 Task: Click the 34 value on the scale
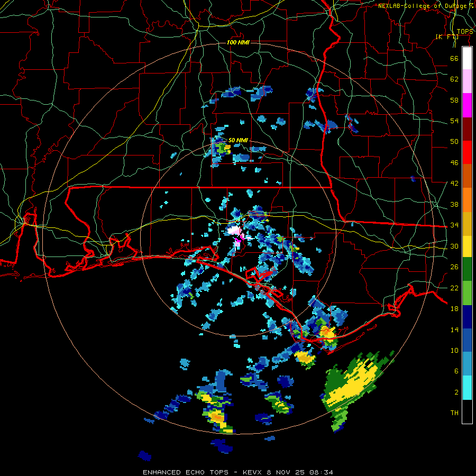pyautogui.click(x=454, y=225)
